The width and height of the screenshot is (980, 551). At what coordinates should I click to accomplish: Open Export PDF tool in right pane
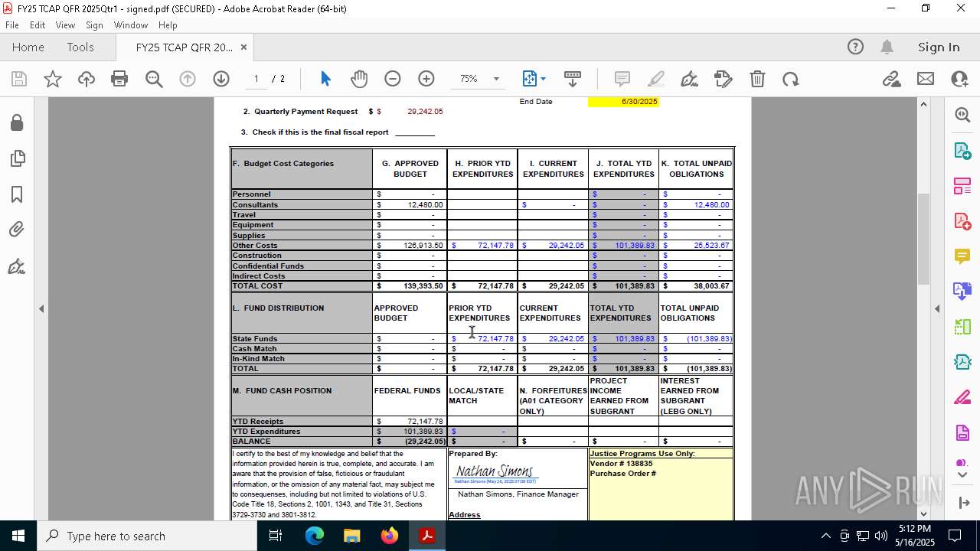click(x=962, y=151)
